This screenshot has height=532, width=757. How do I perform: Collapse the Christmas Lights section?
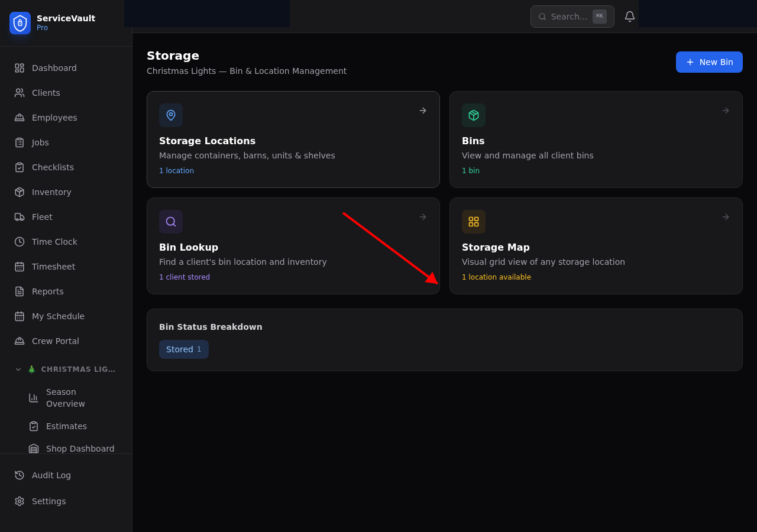pyautogui.click(x=18, y=369)
